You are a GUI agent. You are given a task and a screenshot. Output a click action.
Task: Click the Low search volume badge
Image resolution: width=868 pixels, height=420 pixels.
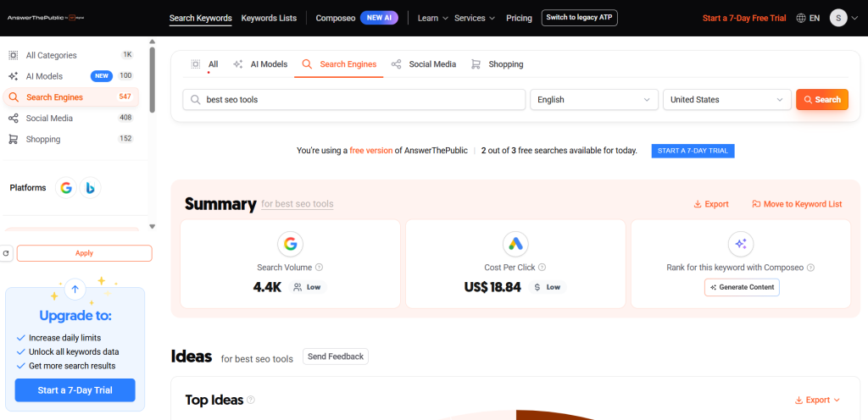coord(308,287)
